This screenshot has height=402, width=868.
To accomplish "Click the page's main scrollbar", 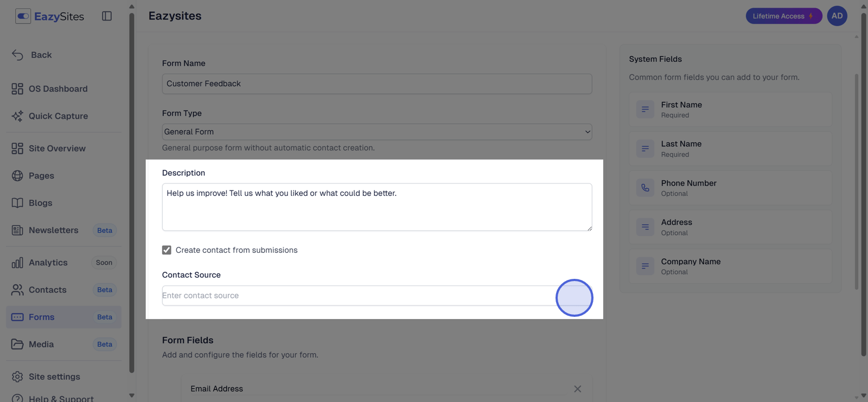I will (x=864, y=184).
